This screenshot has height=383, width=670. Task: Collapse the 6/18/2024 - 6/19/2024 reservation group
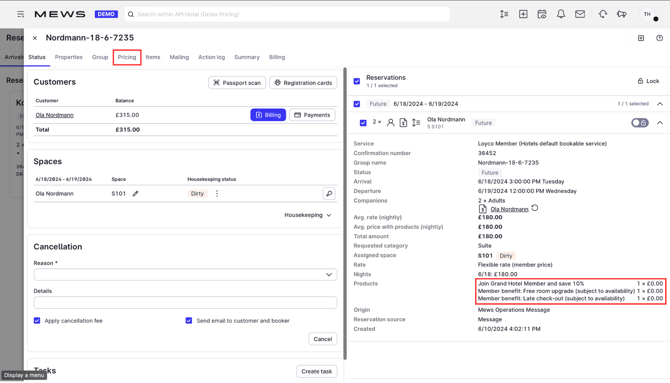click(x=660, y=104)
